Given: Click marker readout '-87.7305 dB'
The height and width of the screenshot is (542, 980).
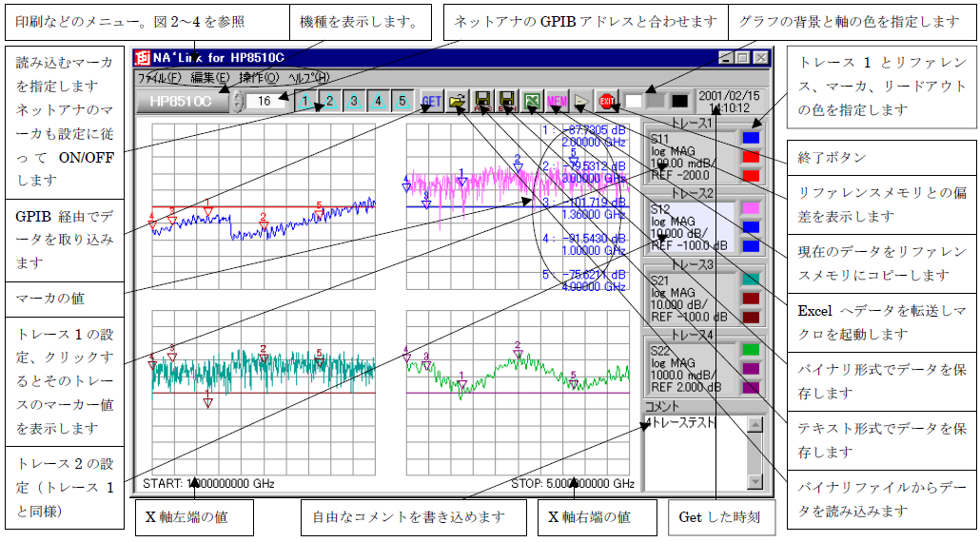Looking at the screenshot, I should coord(595,130).
